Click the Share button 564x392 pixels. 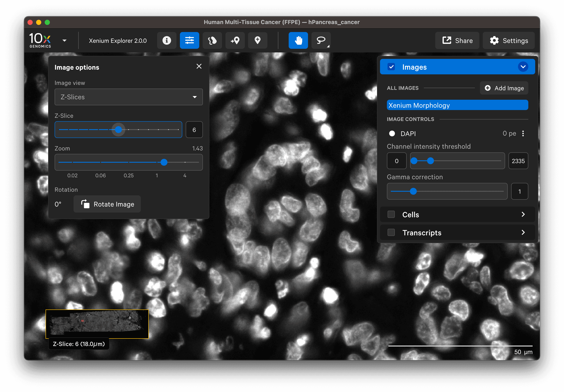(457, 41)
